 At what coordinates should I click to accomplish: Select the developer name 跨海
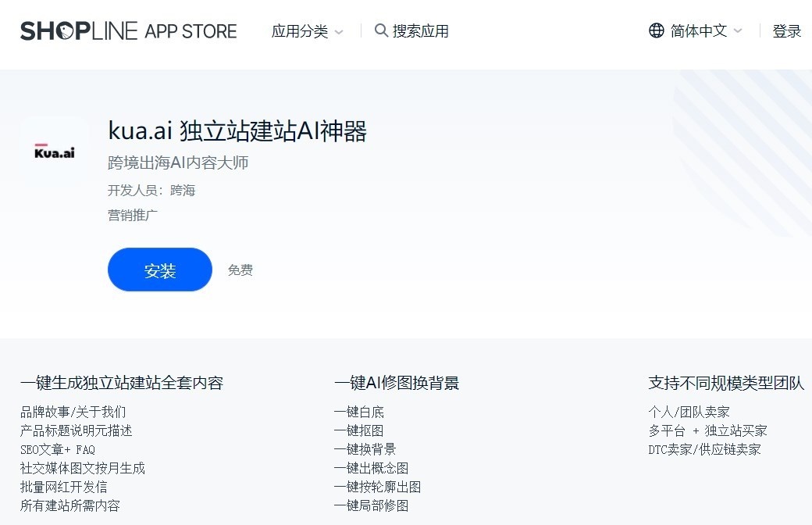pyautogui.click(x=183, y=190)
